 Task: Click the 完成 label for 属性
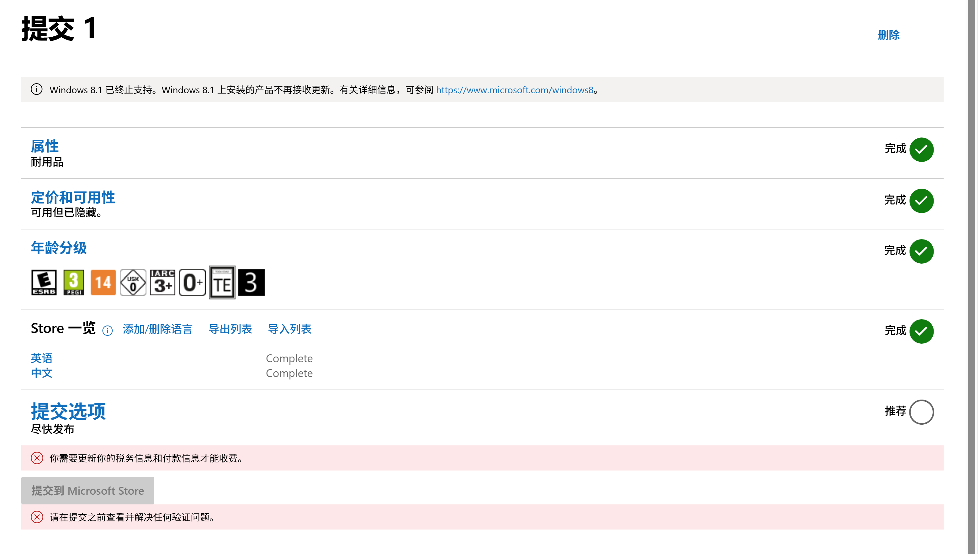(896, 148)
